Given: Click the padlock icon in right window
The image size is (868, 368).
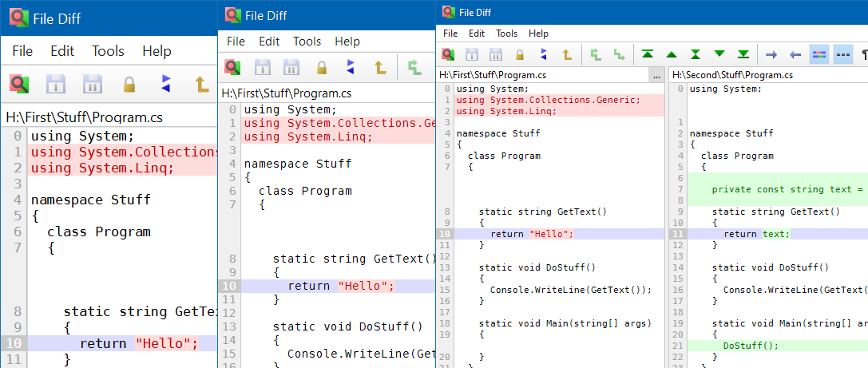Looking at the screenshot, I should [x=519, y=54].
